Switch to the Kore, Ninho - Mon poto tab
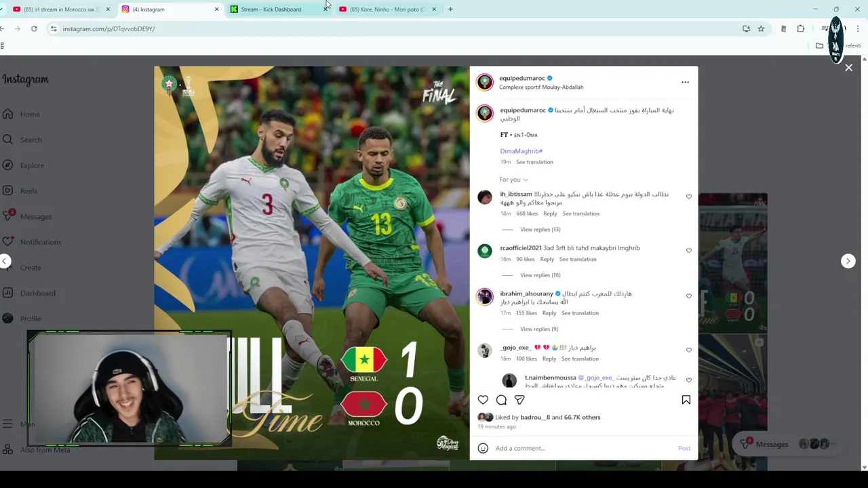Screen dimensions: 868x488 (x=387, y=9)
